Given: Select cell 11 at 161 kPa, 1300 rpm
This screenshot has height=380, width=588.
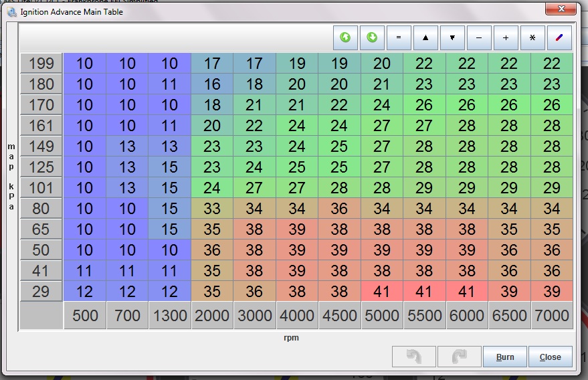Looking at the screenshot, I should pyautogui.click(x=169, y=126).
